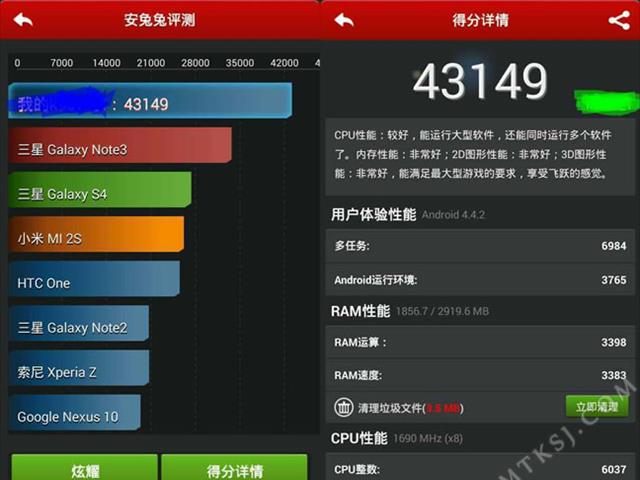The height and width of the screenshot is (480, 640).
Task: Tap the 用户体验性能 section heading
Action: pos(373,214)
